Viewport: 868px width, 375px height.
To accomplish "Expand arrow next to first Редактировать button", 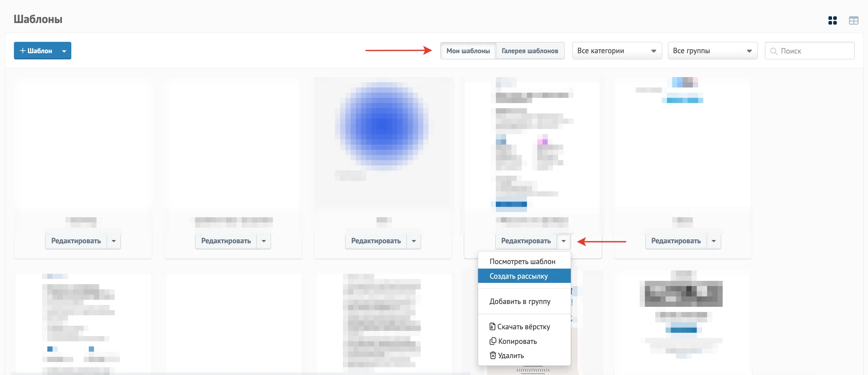I will pyautogui.click(x=113, y=241).
